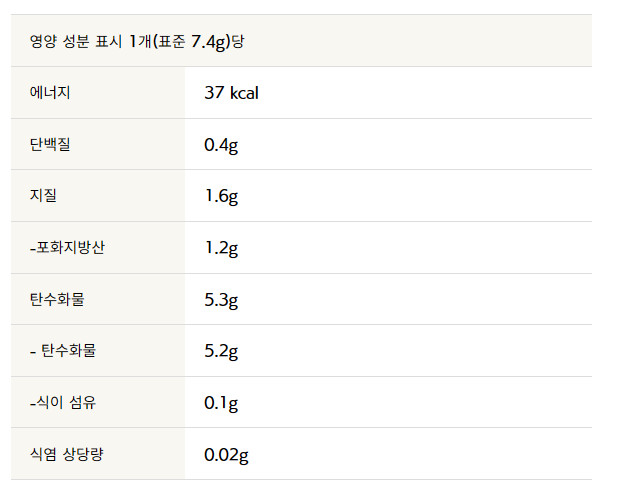Select the 에너지 row label

tap(50, 93)
